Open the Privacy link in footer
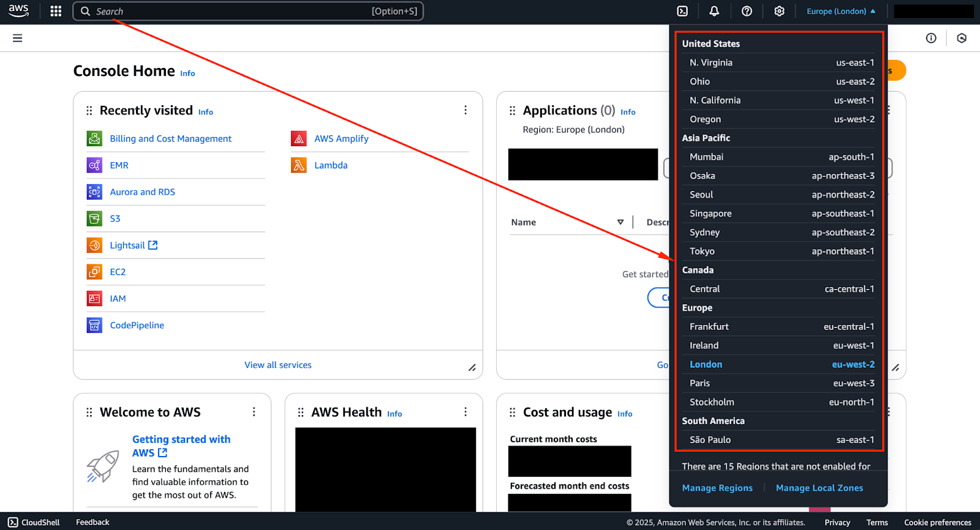This screenshot has height=530, width=980. [837, 523]
